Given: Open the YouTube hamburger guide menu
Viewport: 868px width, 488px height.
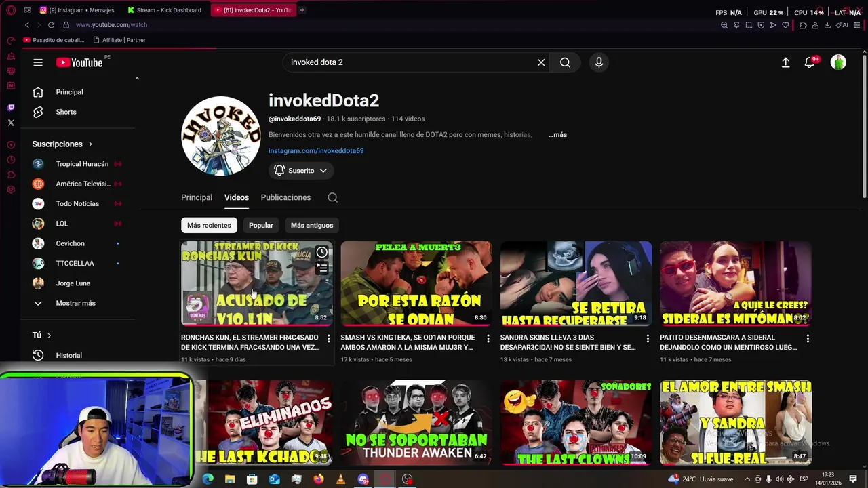Looking at the screenshot, I should (38, 62).
